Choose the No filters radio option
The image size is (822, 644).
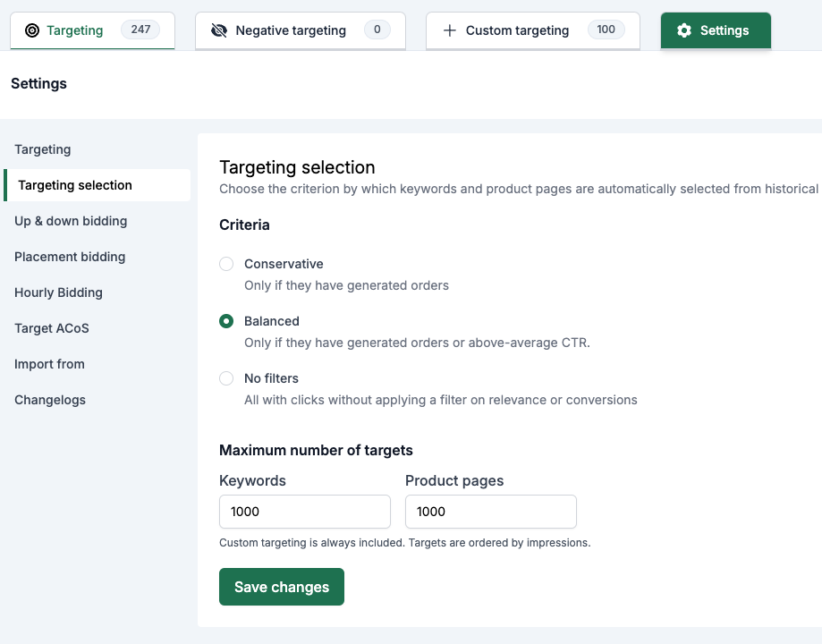point(226,378)
